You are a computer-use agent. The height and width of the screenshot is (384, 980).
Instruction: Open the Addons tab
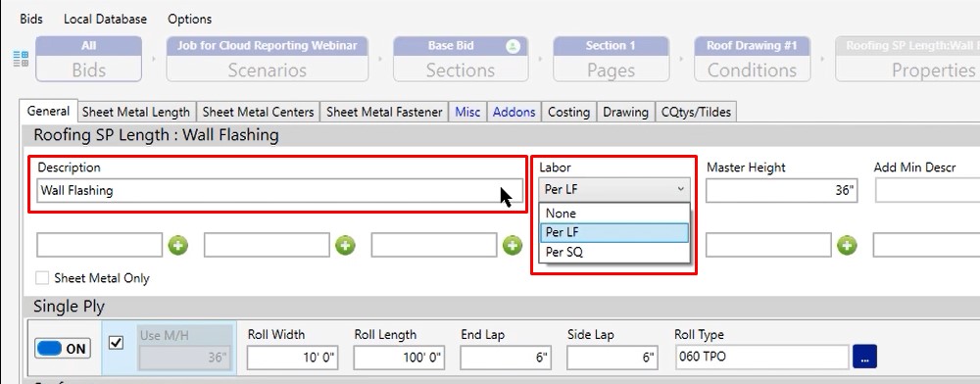514,112
